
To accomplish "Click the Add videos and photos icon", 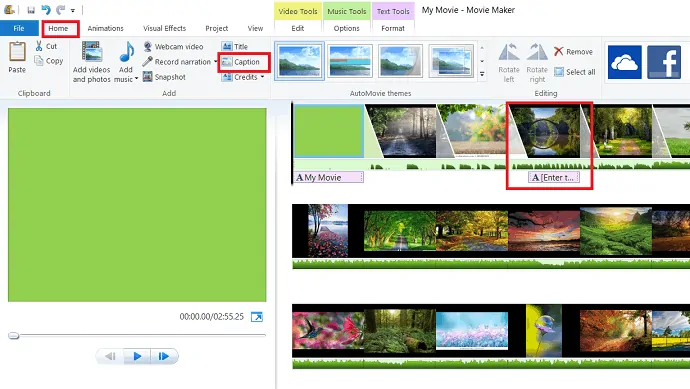I will tap(92, 51).
